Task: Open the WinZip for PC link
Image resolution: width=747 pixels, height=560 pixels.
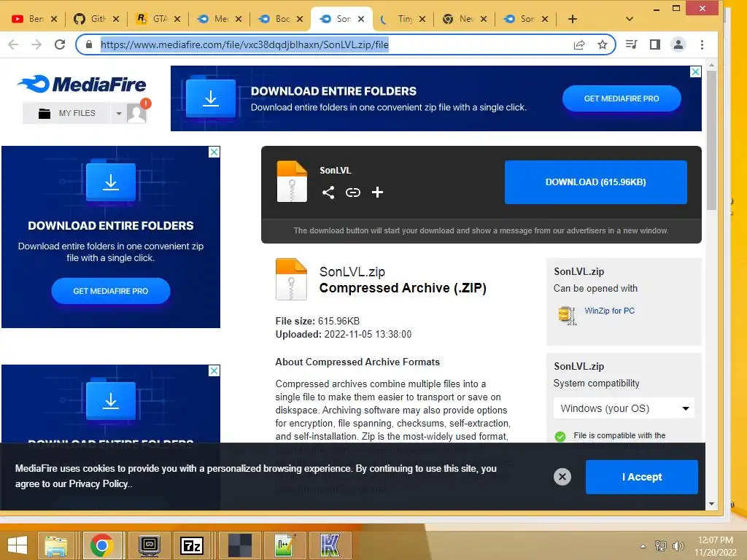Action: [609, 311]
